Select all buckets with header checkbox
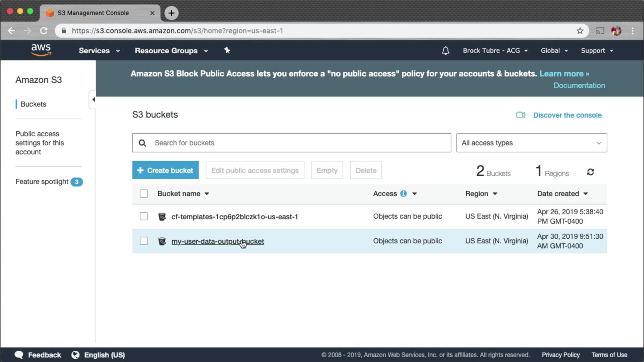 [x=144, y=193]
